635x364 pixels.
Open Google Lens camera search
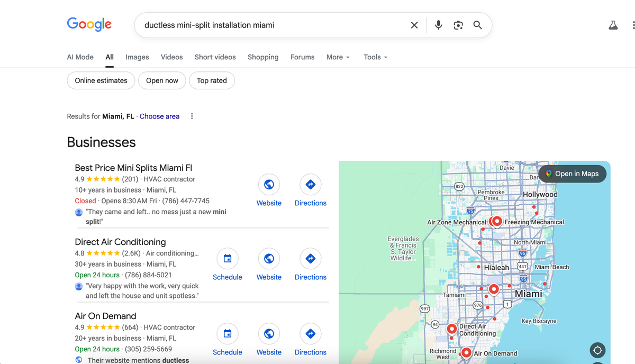pyautogui.click(x=458, y=24)
